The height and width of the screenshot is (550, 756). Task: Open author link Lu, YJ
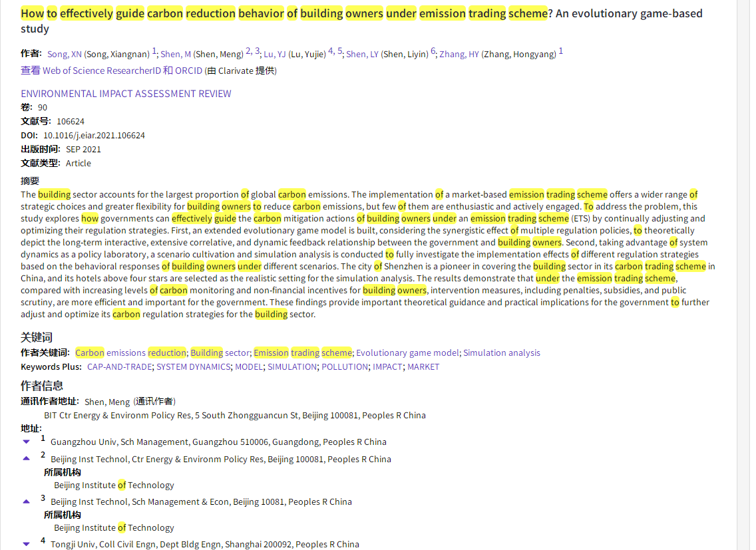[x=275, y=55]
